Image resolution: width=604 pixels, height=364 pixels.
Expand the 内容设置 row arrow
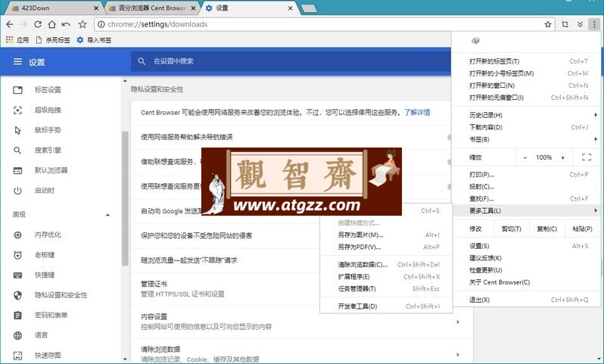coord(458,322)
